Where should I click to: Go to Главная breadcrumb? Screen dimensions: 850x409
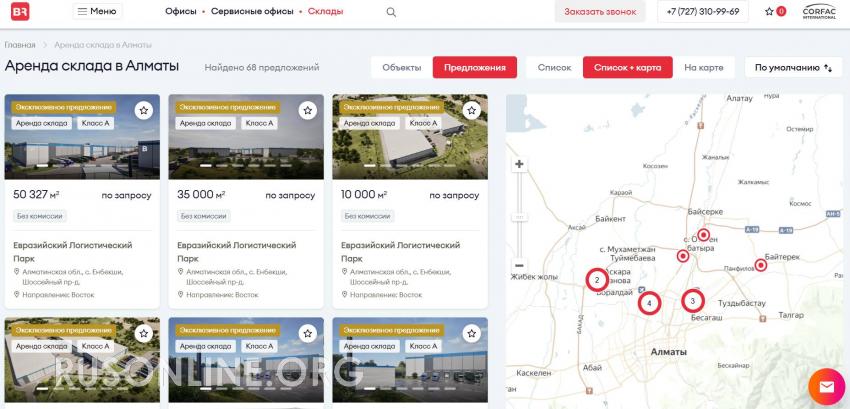20,45
